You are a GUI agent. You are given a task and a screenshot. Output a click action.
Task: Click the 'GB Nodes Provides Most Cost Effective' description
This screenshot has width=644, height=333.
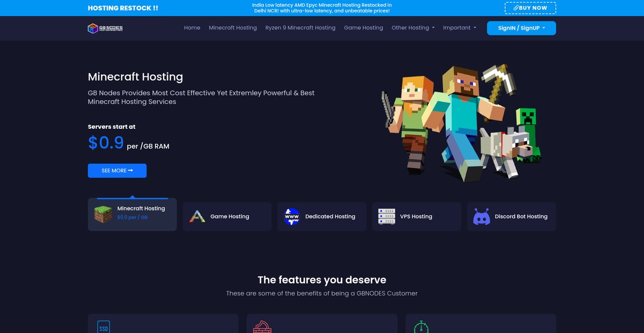click(x=201, y=97)
